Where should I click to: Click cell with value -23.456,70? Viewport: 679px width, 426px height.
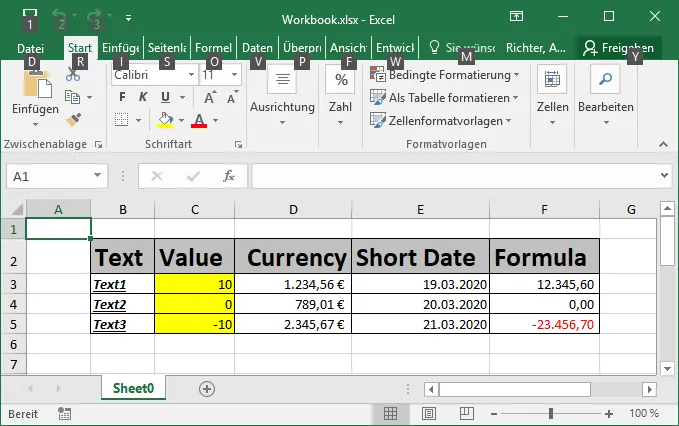pos(544,324)
